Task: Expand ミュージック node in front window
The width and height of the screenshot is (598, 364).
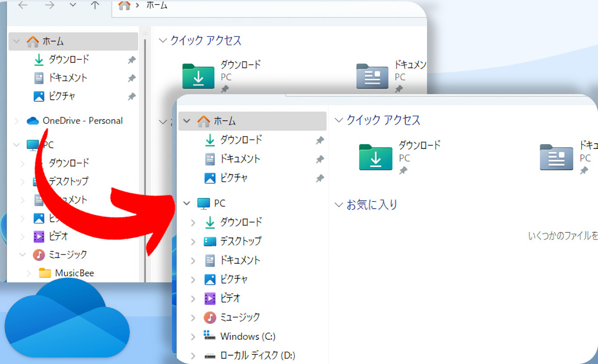Action: [193, 318]
